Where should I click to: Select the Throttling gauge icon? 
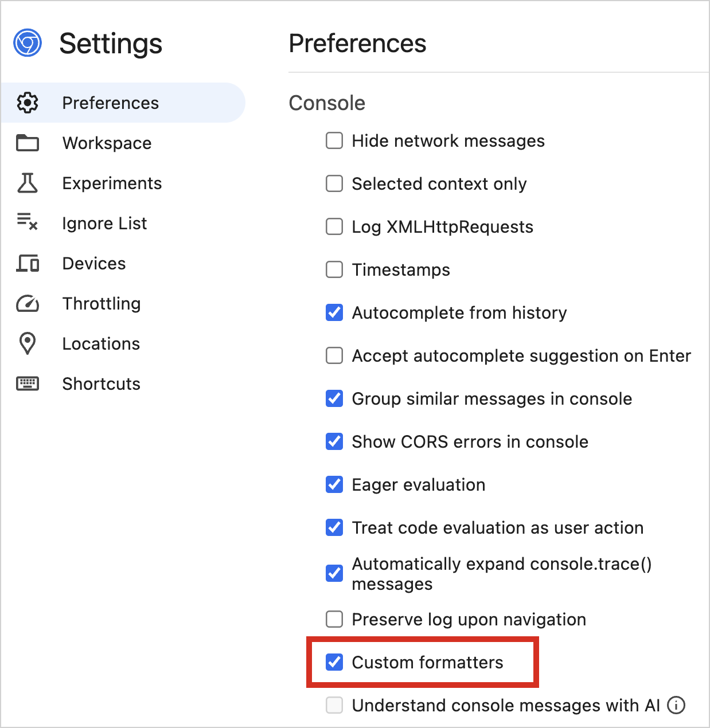tap(27, 303)
